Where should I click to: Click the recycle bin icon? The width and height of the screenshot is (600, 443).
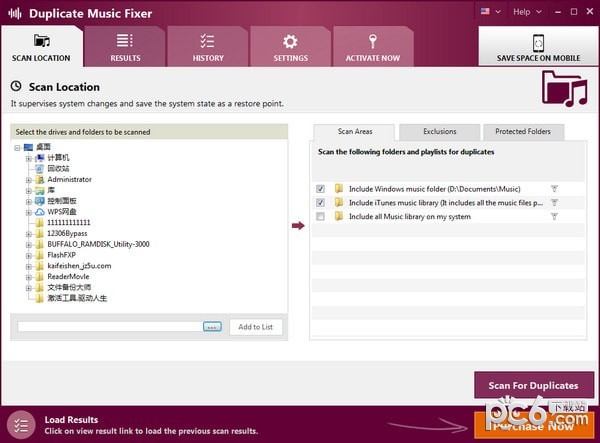(x=40, y=168)
